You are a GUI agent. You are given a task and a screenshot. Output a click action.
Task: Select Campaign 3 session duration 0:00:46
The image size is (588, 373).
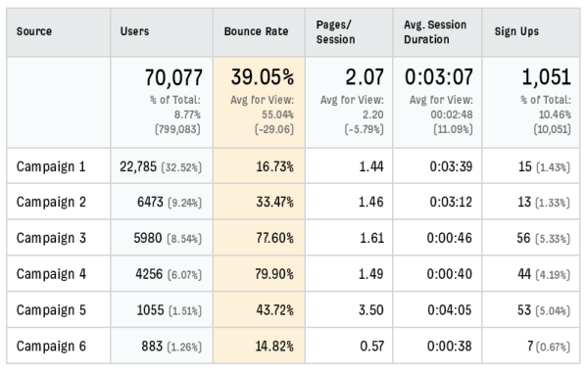pos(450,238)
